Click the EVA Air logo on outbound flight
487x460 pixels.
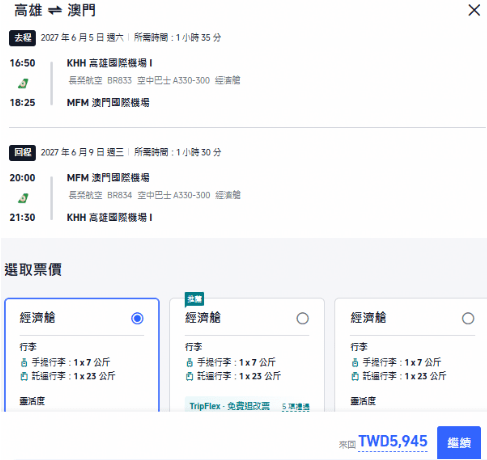click(x=23, y=83)
